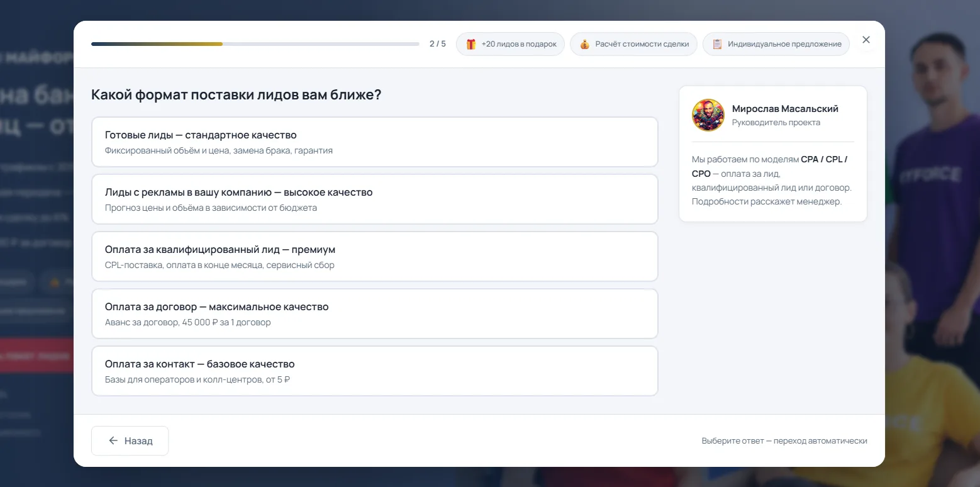
Task: Pick Оплата за договор — максимальное качество
Action: pos(375,313)
